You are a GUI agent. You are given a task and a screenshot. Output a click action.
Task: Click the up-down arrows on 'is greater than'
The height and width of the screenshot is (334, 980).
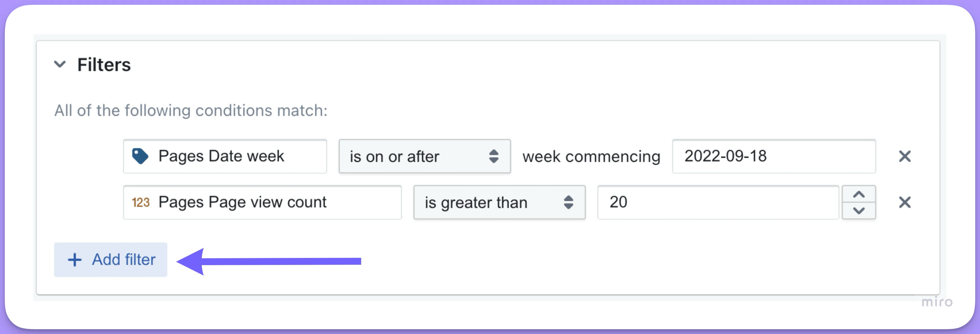tap(568, 202)
